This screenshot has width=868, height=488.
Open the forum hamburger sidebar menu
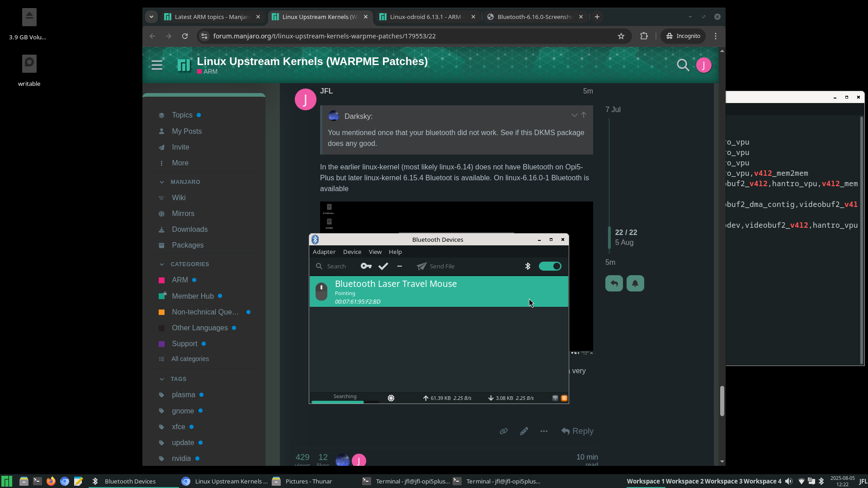157,66
